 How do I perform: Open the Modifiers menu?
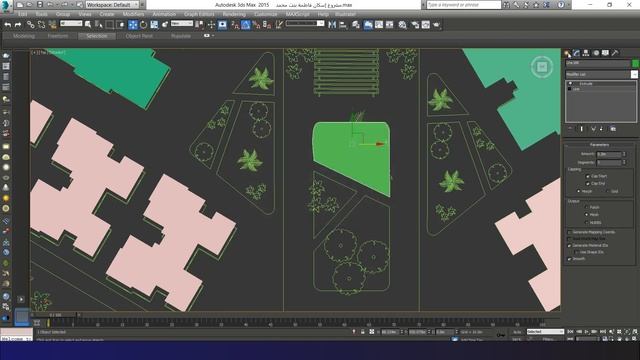coord(133,14)
